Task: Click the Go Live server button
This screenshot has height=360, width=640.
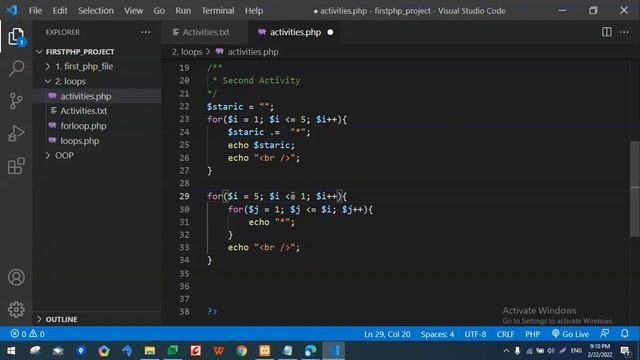Action: pos(570,334)
